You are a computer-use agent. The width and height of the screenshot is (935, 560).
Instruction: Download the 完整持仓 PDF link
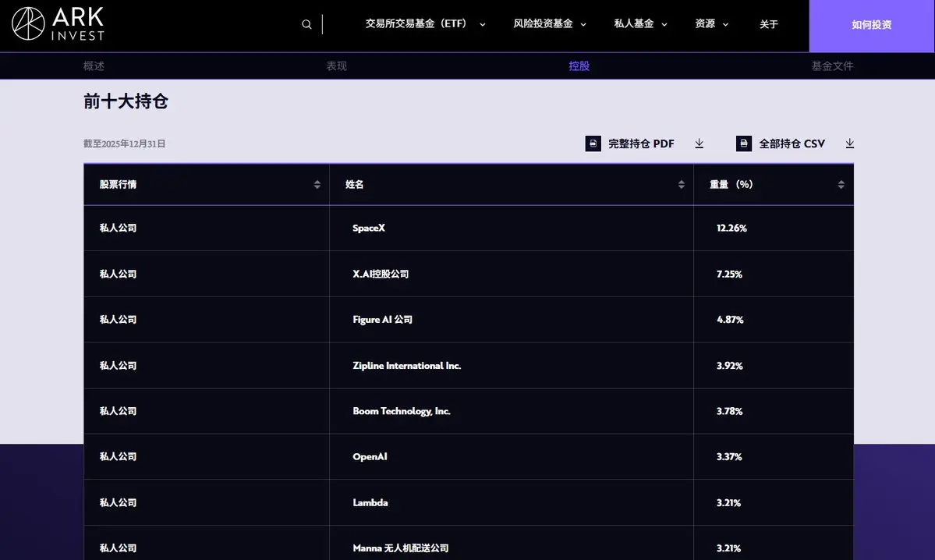pos(641,144)
